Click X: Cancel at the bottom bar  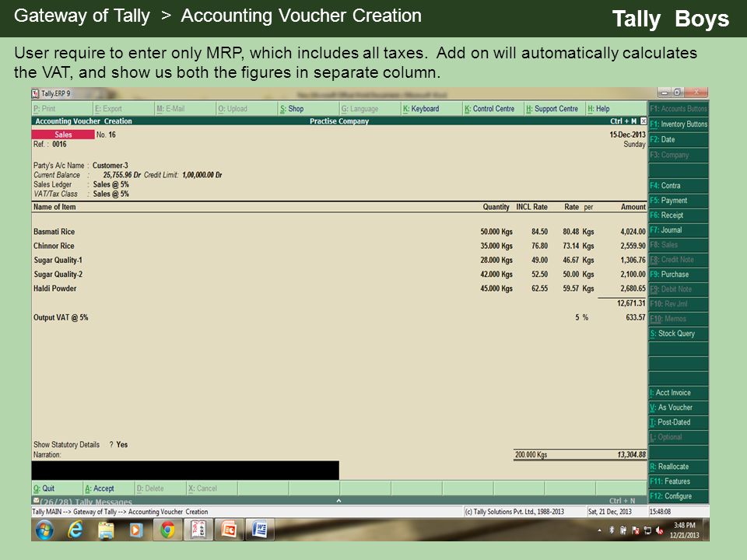point(212,488)
